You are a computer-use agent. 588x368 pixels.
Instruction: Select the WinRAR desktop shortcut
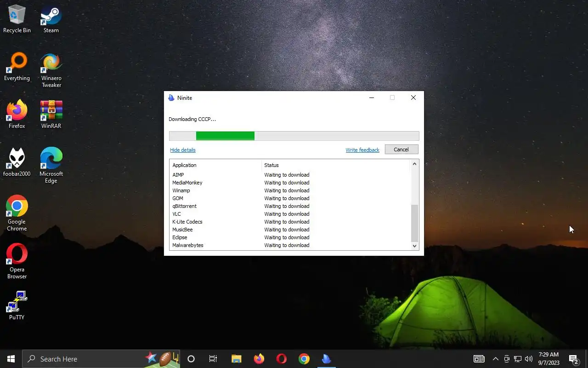coord(51,115)
